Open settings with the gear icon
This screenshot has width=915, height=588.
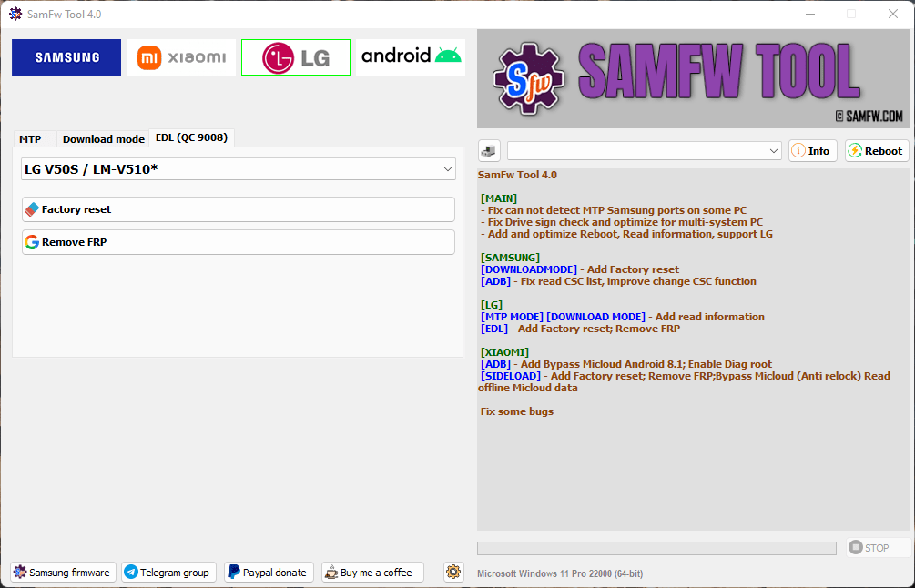(453, 572)
